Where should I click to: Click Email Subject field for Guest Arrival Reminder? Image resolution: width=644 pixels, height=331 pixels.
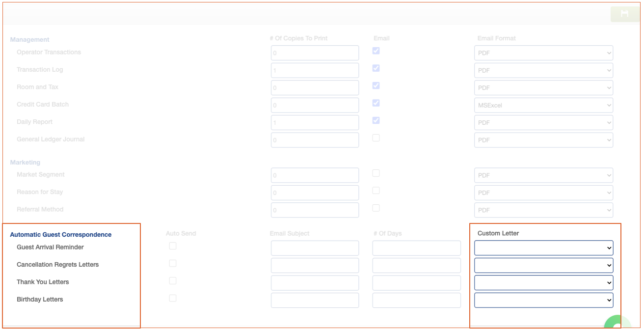coord(315,248)
